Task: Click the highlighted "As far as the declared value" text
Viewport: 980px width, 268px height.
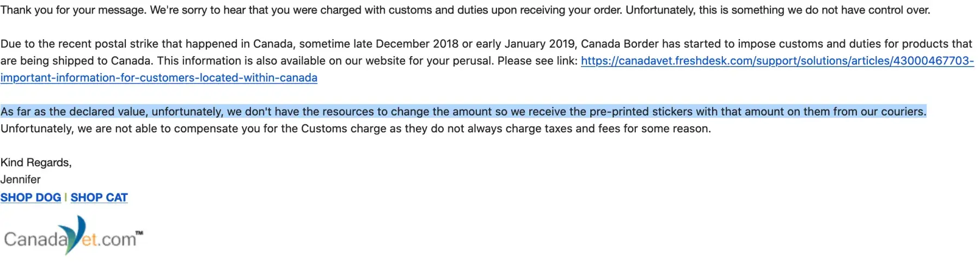Action: pyautogui.click(x=74, y=112)
